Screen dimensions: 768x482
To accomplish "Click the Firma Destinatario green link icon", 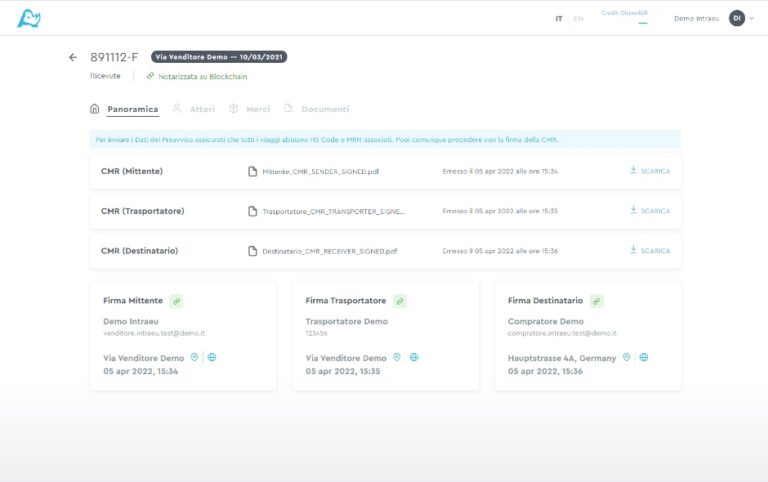I will click(x=596, y=300).
